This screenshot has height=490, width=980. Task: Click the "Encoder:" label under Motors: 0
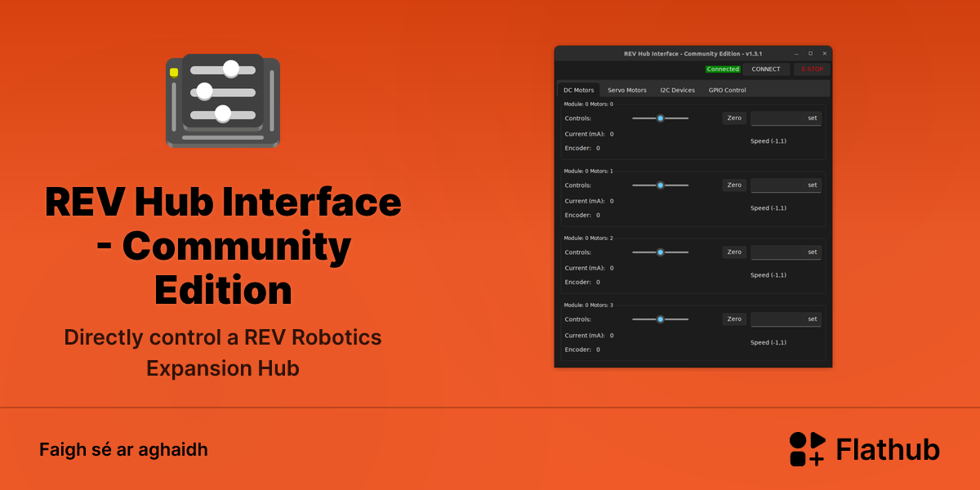(x=578, y=149)
